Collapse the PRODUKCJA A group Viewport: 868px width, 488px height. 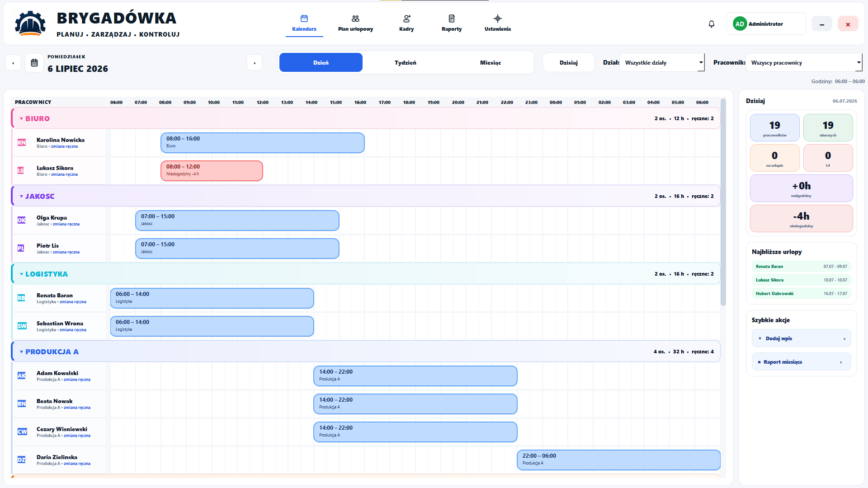[x=21, y=352]
